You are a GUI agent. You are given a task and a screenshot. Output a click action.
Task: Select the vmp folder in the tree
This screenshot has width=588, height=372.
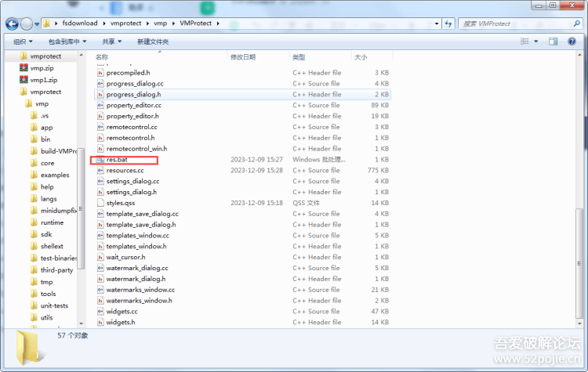pyautogui.click(x=37, y=104)
